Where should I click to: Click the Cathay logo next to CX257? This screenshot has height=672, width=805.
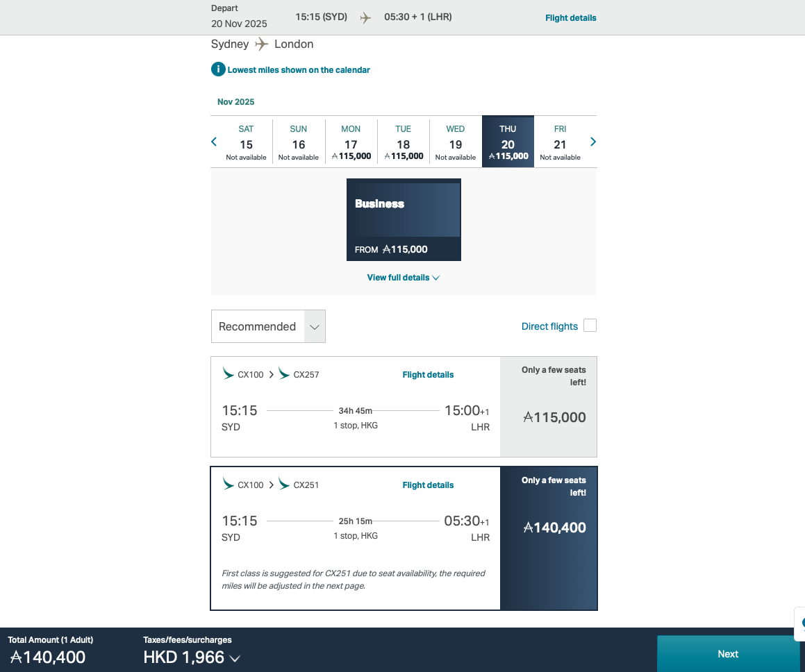pos(284,373)
